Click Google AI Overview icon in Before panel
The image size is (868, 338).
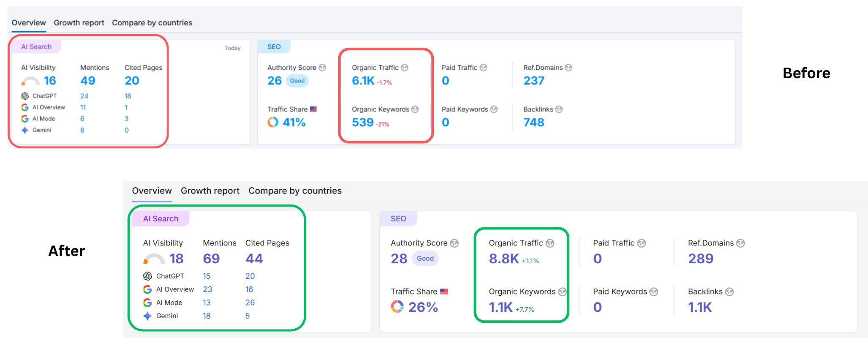point(25,107)
